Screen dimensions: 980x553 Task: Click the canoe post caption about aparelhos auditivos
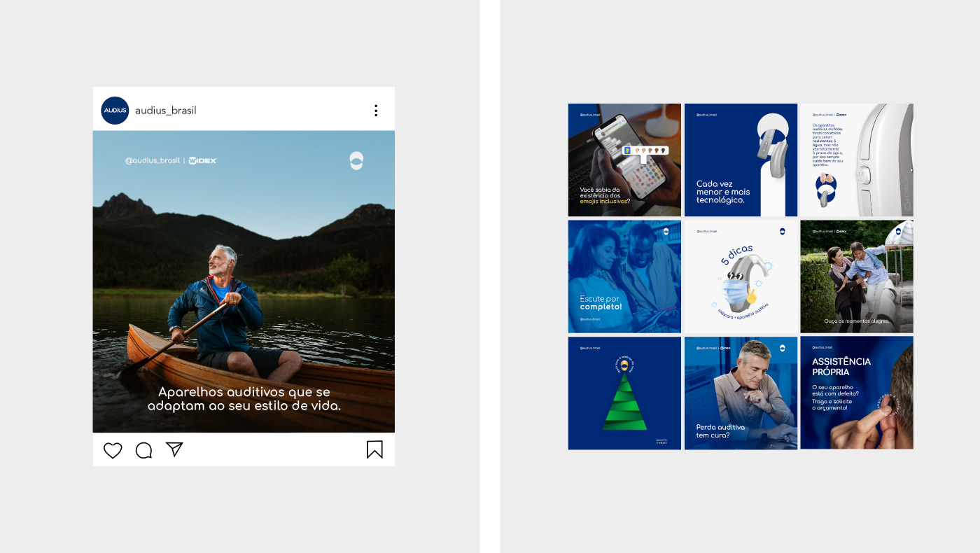click(244, 399)
